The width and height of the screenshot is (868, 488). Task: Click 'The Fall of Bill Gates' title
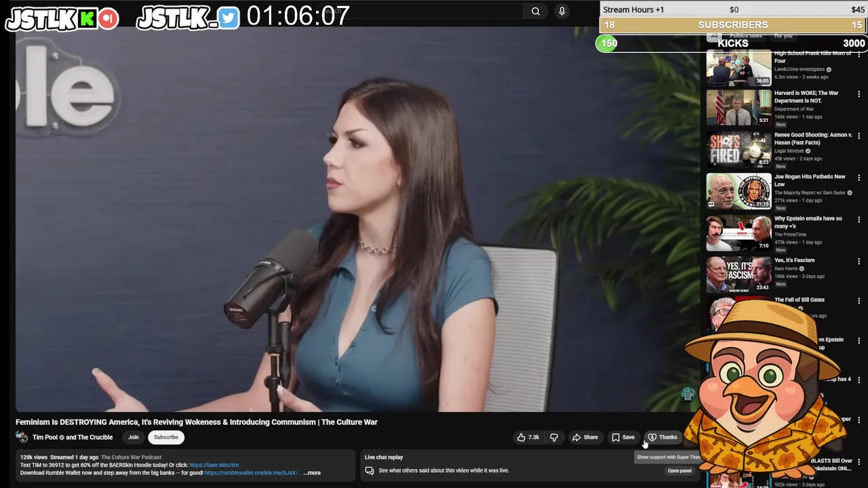pos(800,300)
